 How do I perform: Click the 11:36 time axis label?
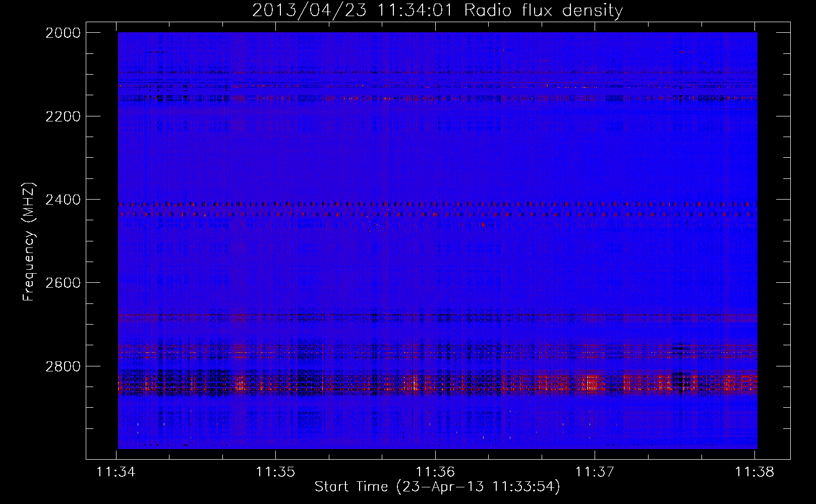435,472
